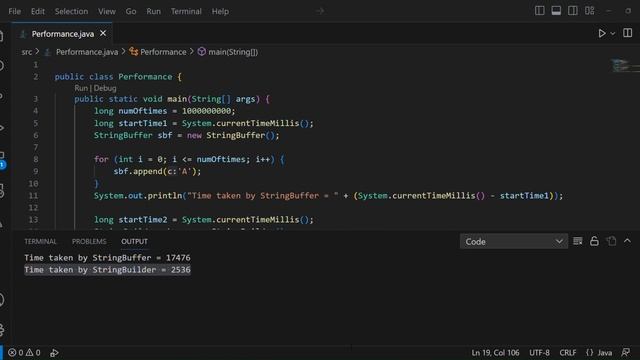Select the Performance.java editor tab
This screenshot has width=640, height=360.
click(x=62, y=34)
